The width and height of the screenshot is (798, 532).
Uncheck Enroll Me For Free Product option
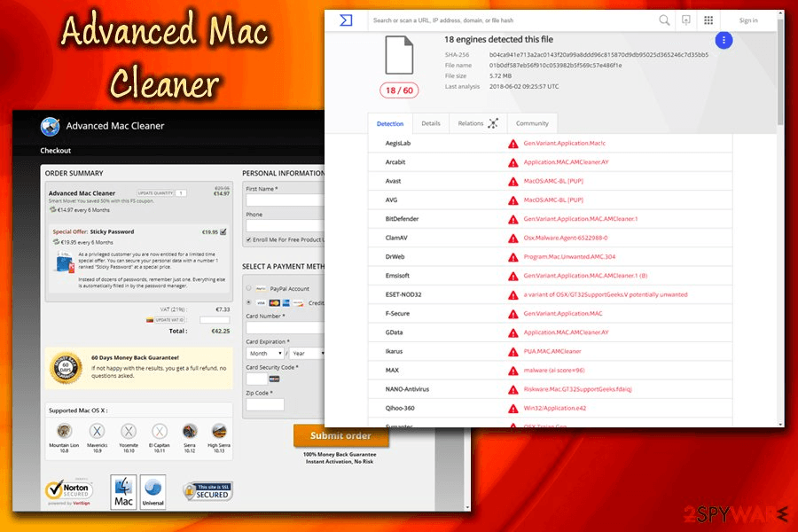tap(248, 239)
